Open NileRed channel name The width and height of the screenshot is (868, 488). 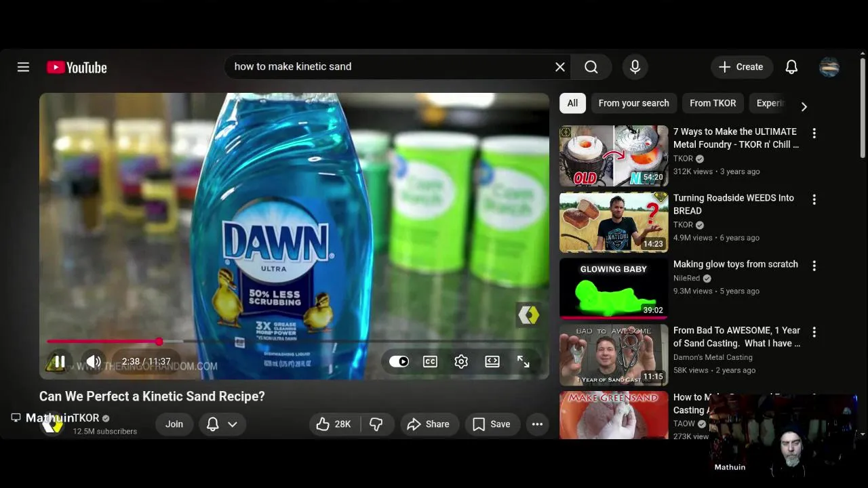click(x=686, y=278)
